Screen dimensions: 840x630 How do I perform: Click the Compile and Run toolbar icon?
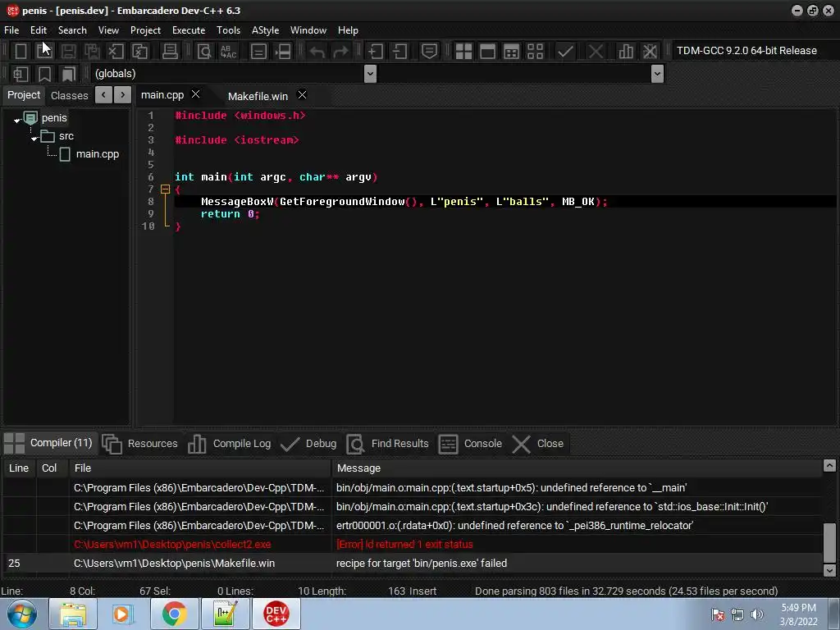(x=512, y=52)
